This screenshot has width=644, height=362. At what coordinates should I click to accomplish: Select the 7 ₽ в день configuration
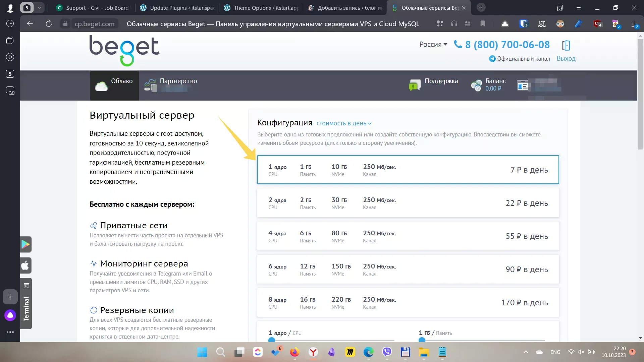(x=408, y=170)
